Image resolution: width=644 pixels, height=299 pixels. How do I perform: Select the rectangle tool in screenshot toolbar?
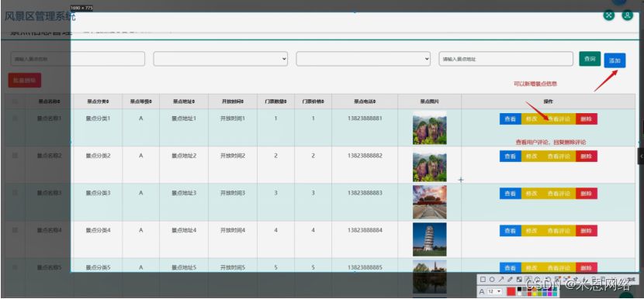[x=483, y=280]
